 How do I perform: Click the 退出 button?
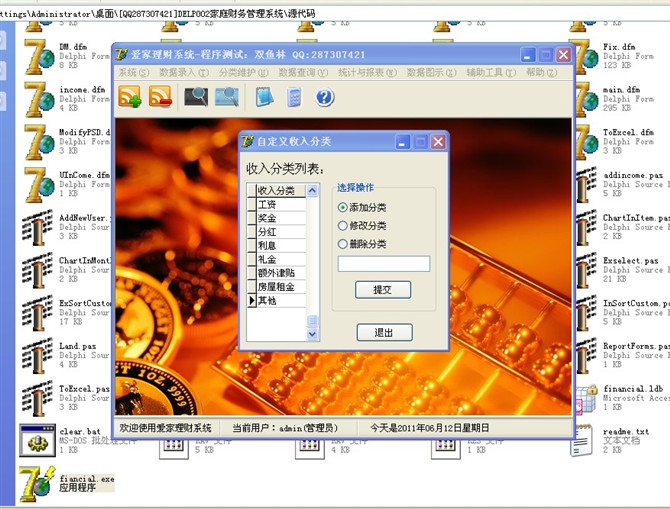[x=384, y=333]
